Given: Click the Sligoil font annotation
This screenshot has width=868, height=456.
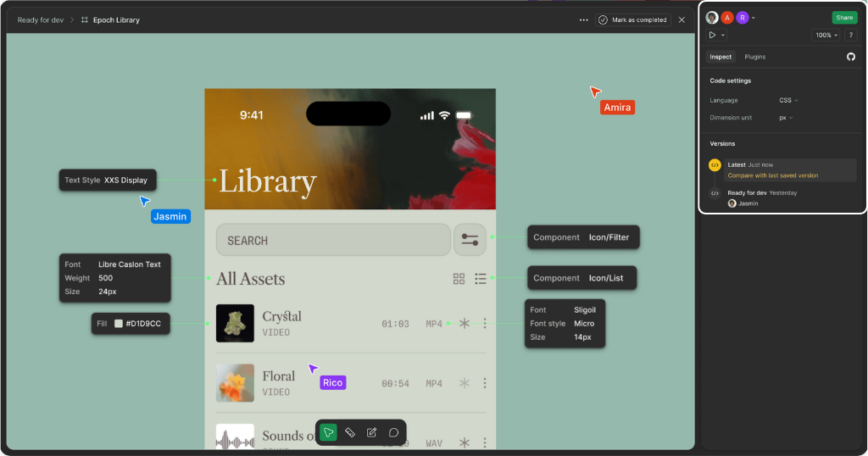Looking at the screenshot, I should tap(565, 324).
